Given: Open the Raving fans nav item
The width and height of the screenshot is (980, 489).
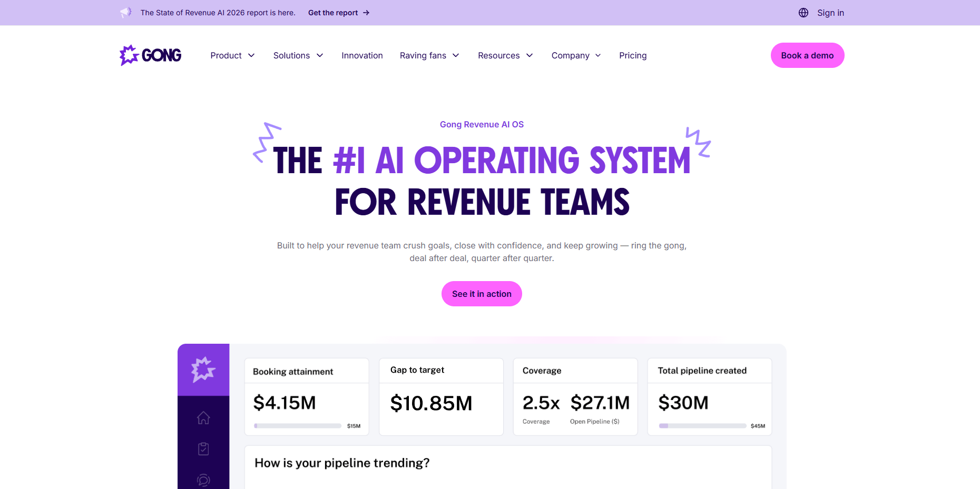Looking at the screenshot, I should coord(423,56).
